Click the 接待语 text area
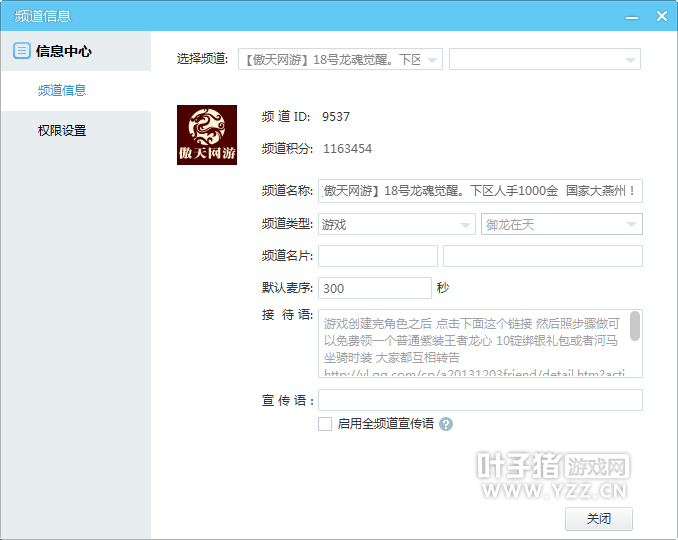Viewport: 678px width, 540px height. pos(472,343)
